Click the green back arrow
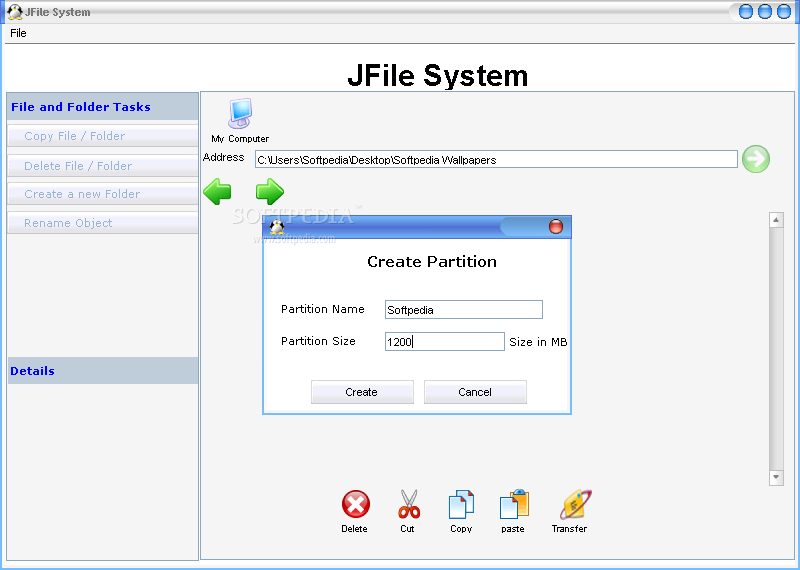 point(217,192)
